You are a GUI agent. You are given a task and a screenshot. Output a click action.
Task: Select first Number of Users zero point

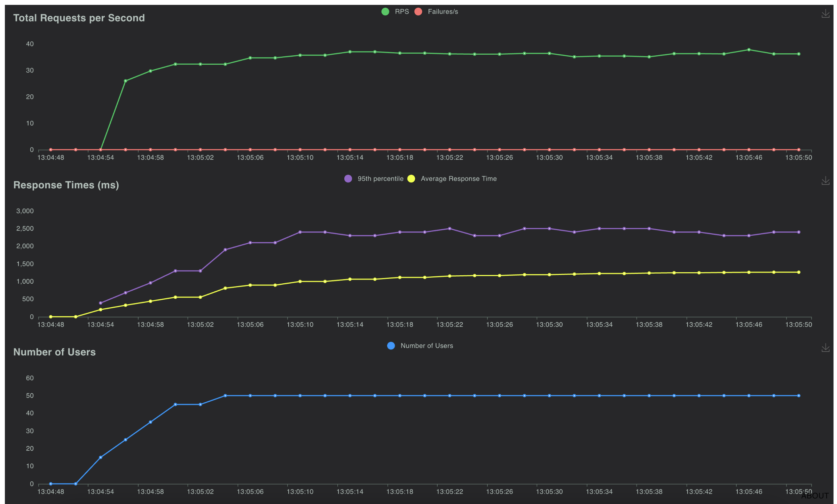[x=51, y=484]
